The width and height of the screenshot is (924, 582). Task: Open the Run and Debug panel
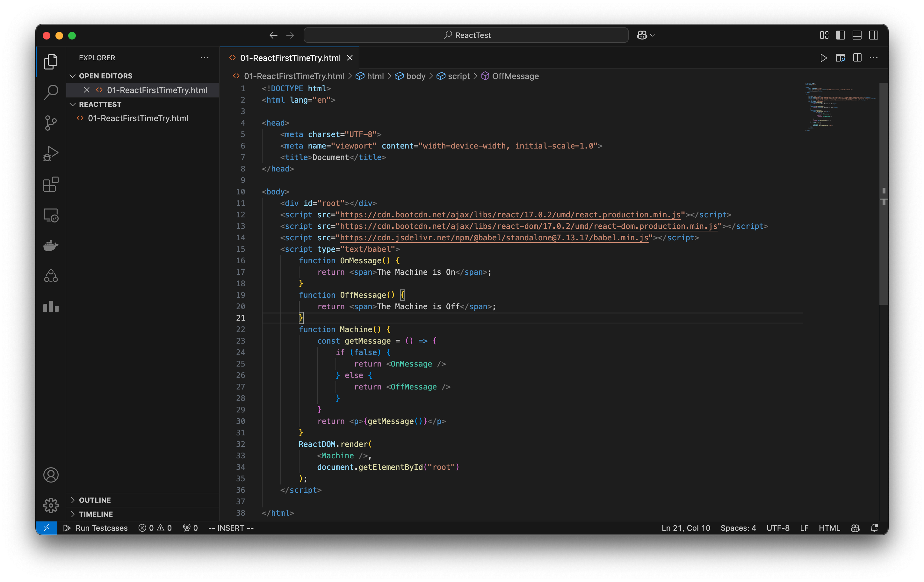tap(51, 154)
